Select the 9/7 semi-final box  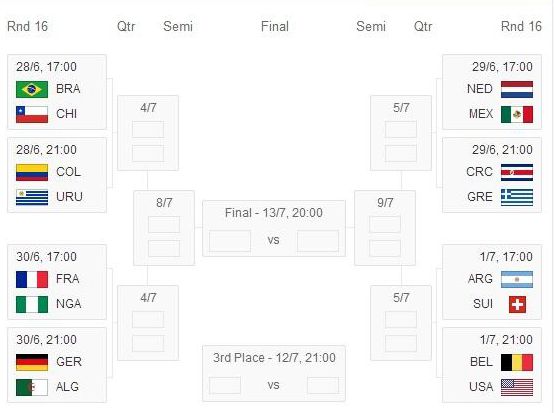385,228
